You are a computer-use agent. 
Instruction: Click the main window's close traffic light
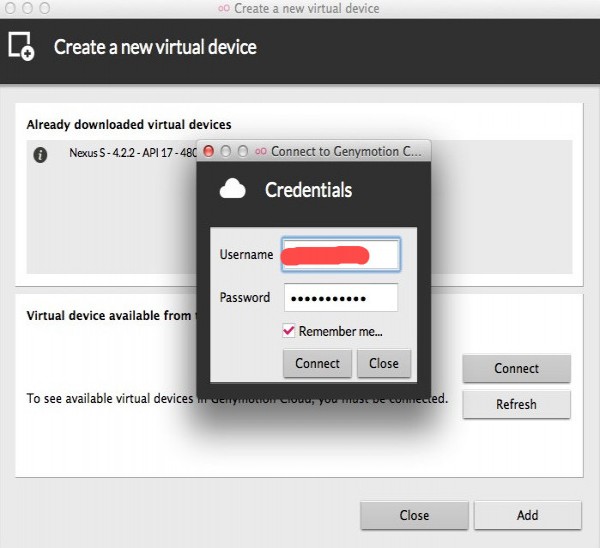(x=10, y=8)
